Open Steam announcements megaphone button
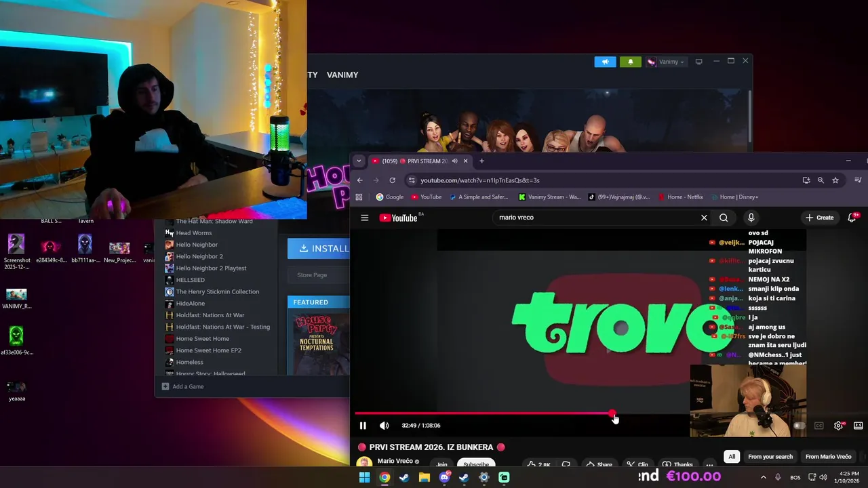The width and height of the screenshot is (868, 488). [606, 62]
